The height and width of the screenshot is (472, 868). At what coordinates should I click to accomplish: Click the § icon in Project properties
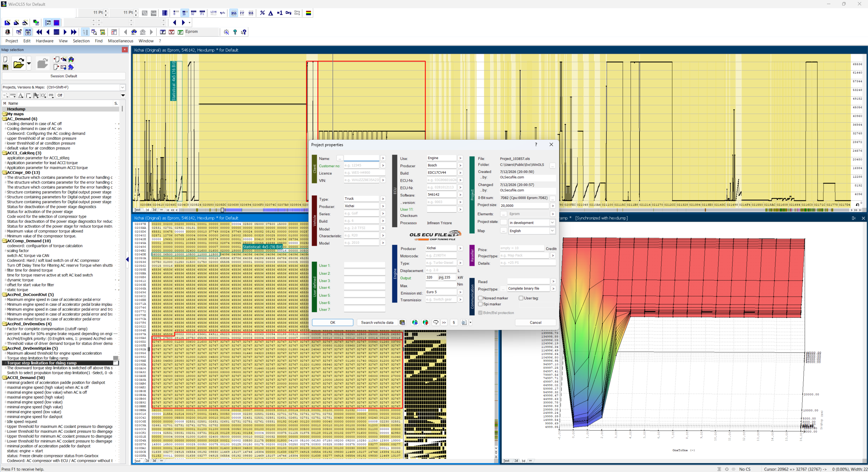[454, 322]
